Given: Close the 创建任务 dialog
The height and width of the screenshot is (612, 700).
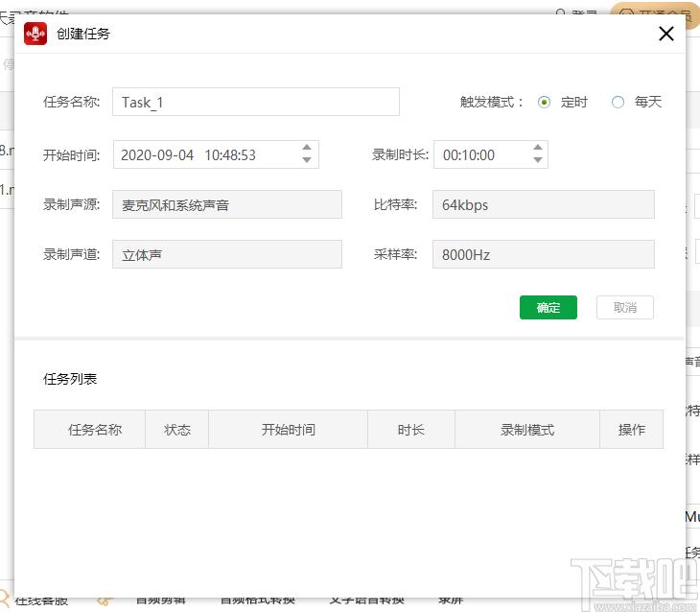Looking at the screenshot, I should tap(666, 34).
